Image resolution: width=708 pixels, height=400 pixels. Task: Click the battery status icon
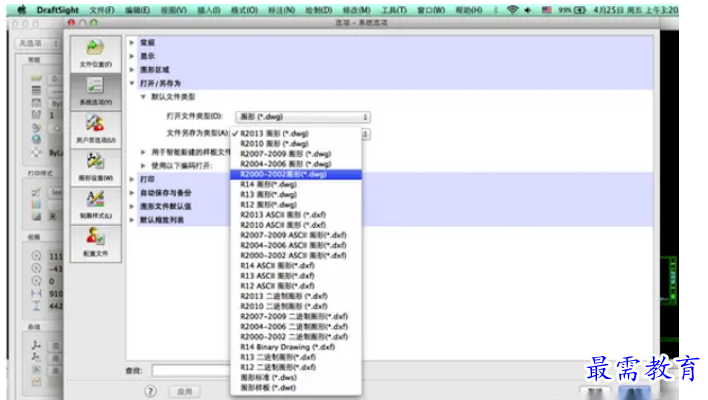coord(579,10)
